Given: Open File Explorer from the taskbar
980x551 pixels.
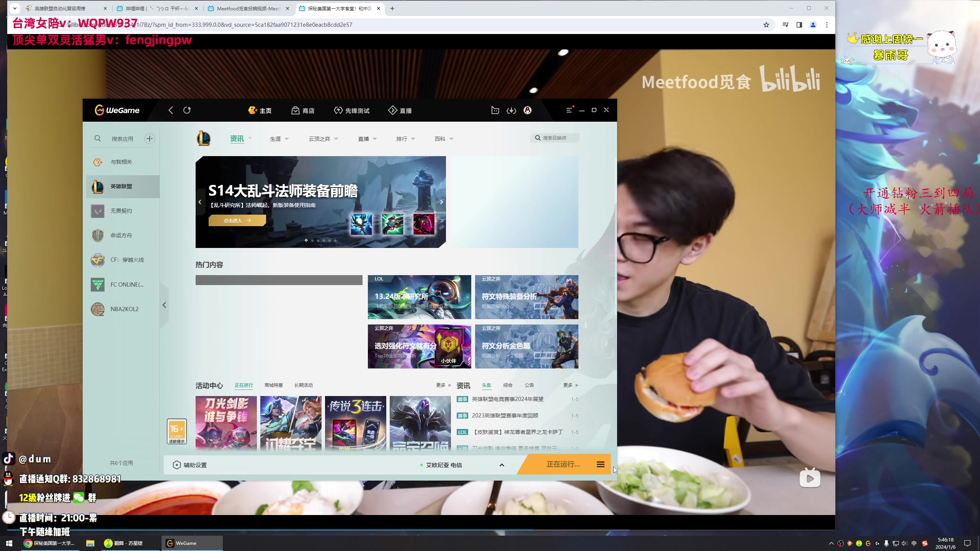Looking at the screenshot, I should click(90, 543).
